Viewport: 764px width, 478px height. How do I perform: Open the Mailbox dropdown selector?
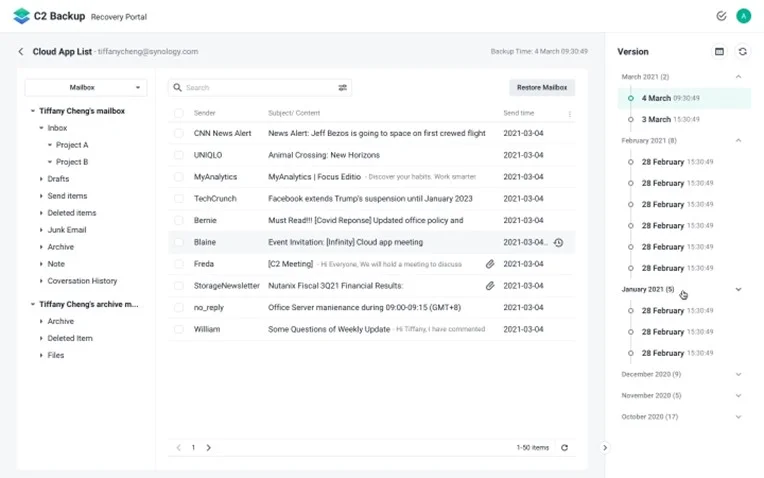tap(86, 88)
